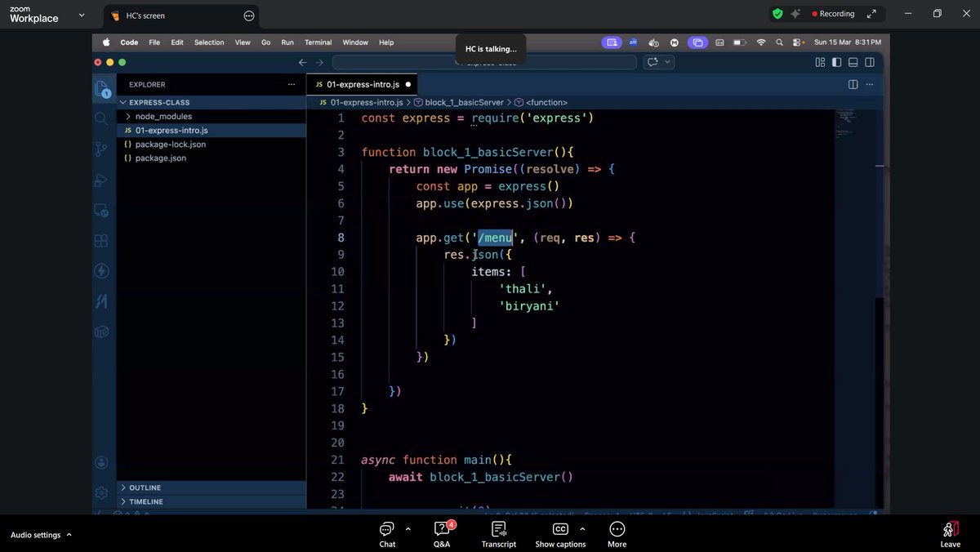Image resolution: width=980 pixels, height=552 pixels.
Task: Open the Extensions view in activity bar
Action: pyautogui.click(x=101, y=241)
